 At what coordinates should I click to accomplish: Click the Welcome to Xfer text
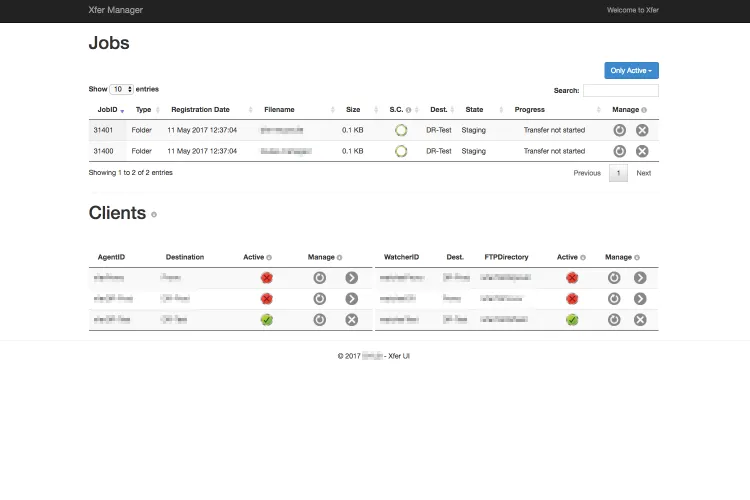point(632,10)
